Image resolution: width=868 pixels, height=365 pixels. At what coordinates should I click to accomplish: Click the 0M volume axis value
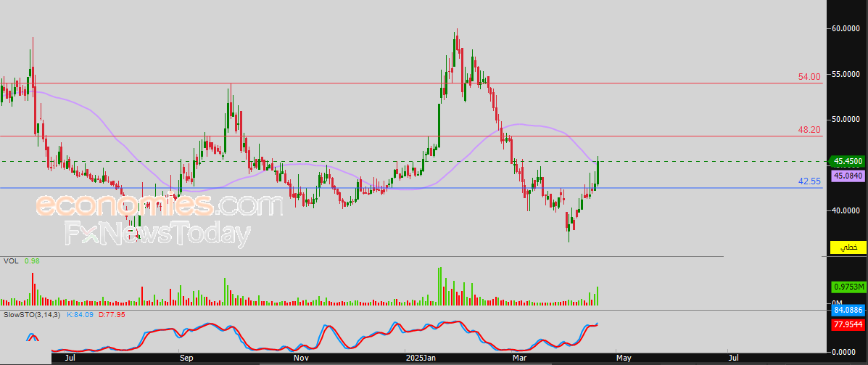coord(838,303)
